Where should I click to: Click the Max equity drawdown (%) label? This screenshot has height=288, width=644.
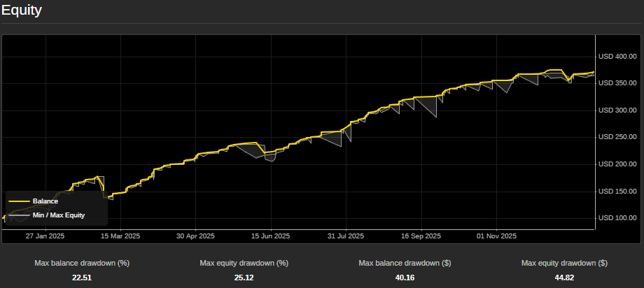pos(244,264)
